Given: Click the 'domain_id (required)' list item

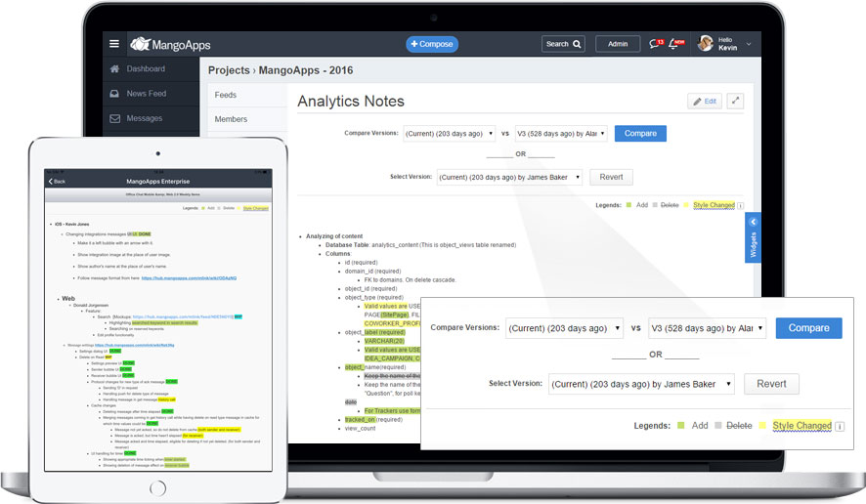Looking at the screenshot, I should pos(372,272).
